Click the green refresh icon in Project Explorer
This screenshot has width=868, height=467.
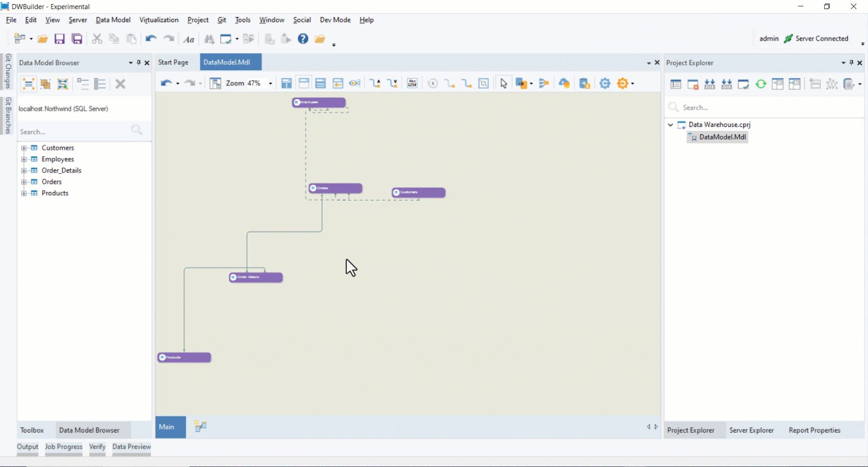pos(760,84)
